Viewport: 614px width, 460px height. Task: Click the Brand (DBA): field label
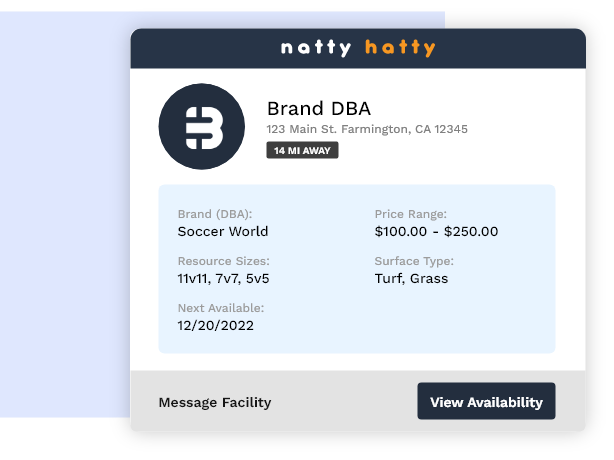214,214
